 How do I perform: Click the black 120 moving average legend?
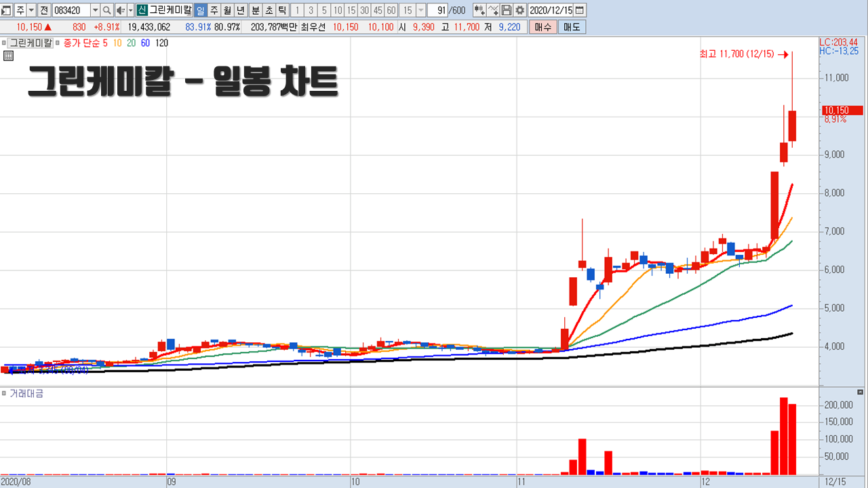coord(162,43)
